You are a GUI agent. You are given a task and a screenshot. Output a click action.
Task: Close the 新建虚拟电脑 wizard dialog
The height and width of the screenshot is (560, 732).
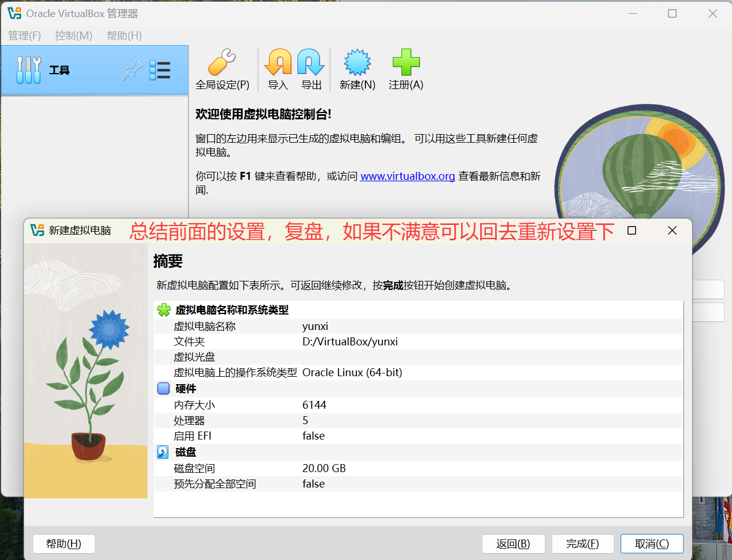672,231
